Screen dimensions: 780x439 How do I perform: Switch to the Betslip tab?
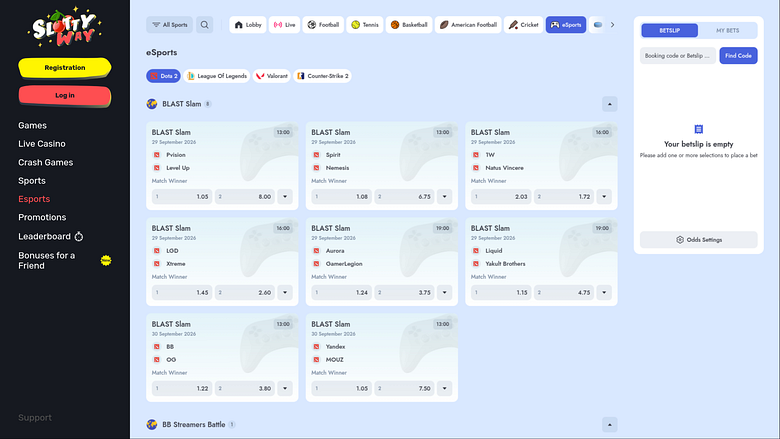pyautogui.click(x=670, y=31)
